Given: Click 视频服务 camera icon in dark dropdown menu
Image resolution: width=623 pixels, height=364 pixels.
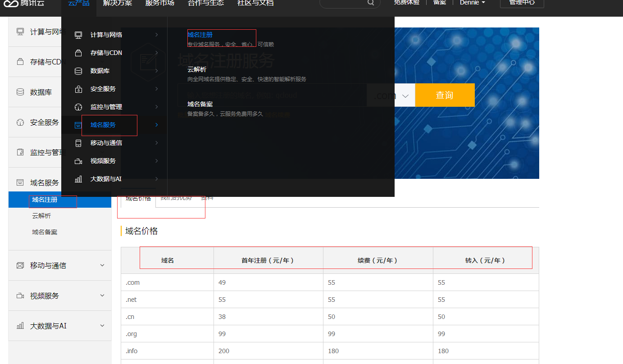Looking at the screenshot, I should [x=78, y=161].
